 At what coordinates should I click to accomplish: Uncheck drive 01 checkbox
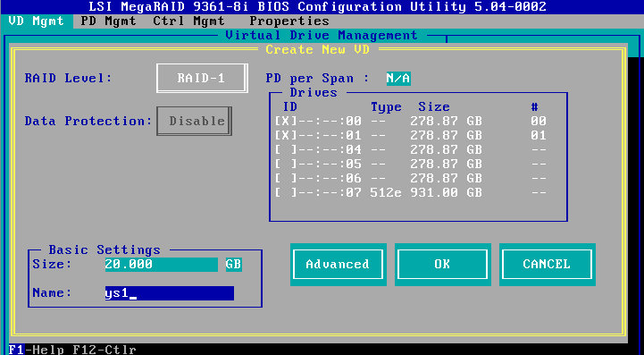coord(286,135)
